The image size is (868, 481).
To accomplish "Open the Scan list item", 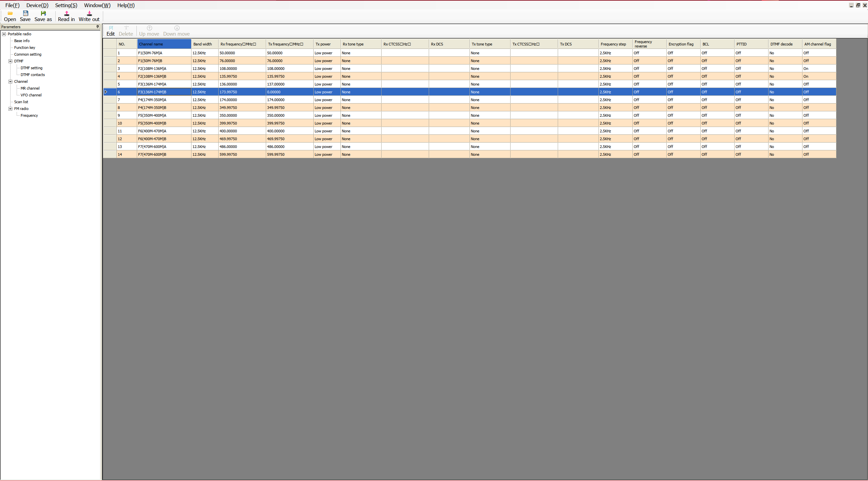I will coord(21,102).
